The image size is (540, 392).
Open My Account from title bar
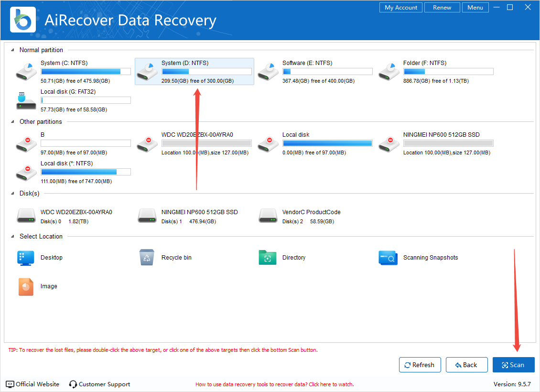coord(401,8)
